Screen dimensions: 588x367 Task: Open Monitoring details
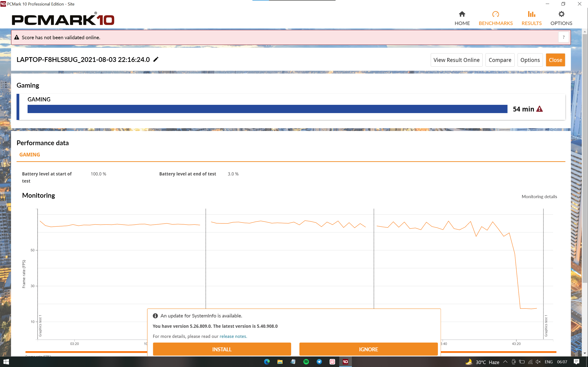(539, 197)
